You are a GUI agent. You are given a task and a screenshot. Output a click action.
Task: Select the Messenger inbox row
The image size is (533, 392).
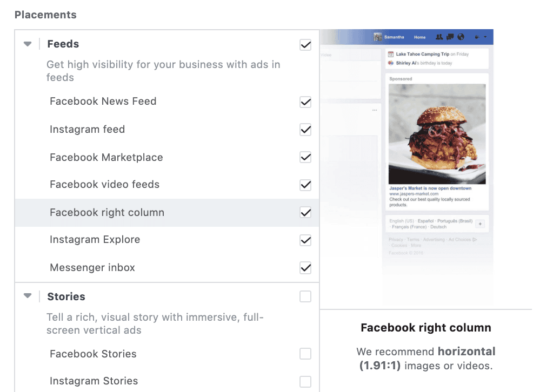pos(167,268)
